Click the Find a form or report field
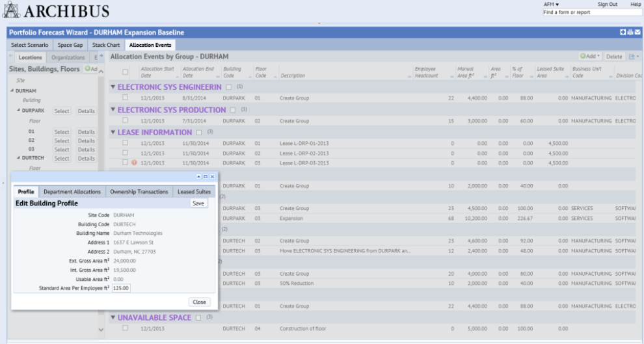The height and width of the screenshot is (344, 644). point(592,12)
